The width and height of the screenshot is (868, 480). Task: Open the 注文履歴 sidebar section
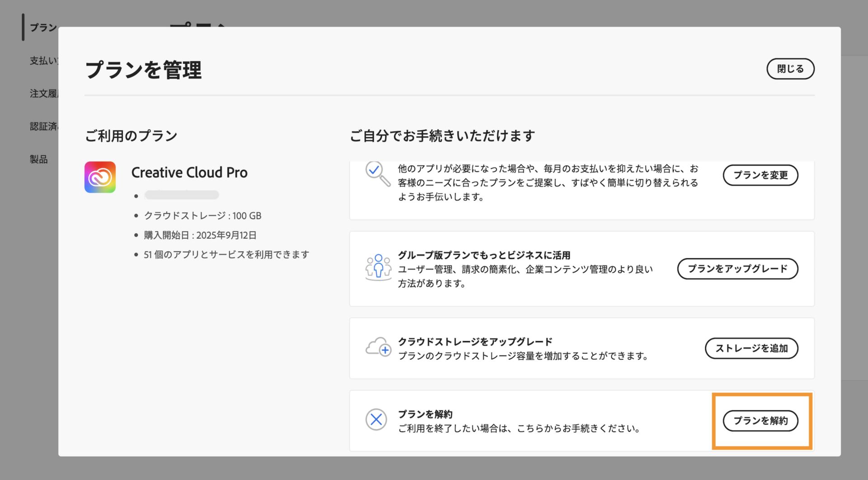pyautogui.click(x=44, y=94)
